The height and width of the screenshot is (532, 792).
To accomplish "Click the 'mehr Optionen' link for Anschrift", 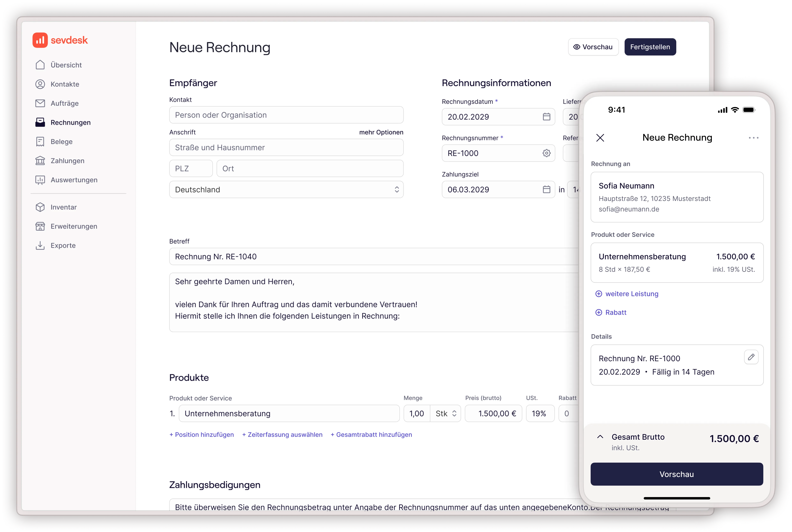I will [381, 132].
